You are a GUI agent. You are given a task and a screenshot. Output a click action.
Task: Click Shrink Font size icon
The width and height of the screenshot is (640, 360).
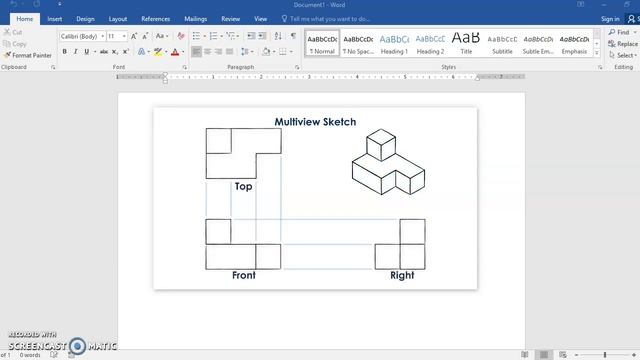[145, 36]
